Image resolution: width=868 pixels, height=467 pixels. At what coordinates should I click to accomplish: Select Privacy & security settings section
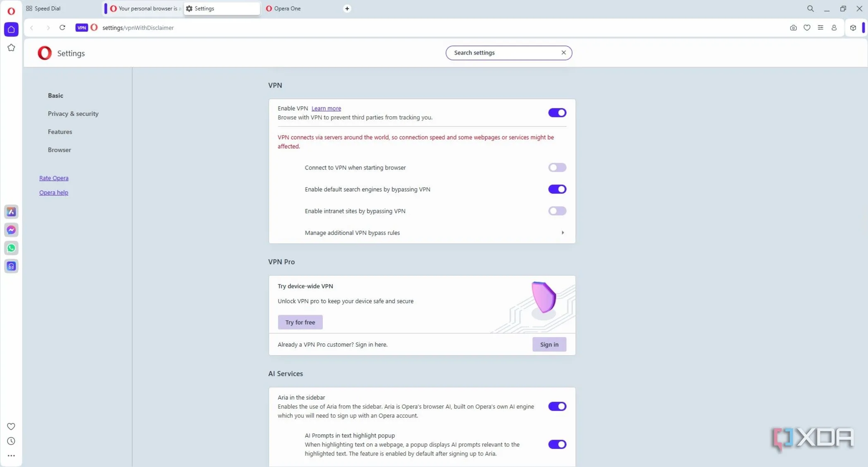click(73, 114)
